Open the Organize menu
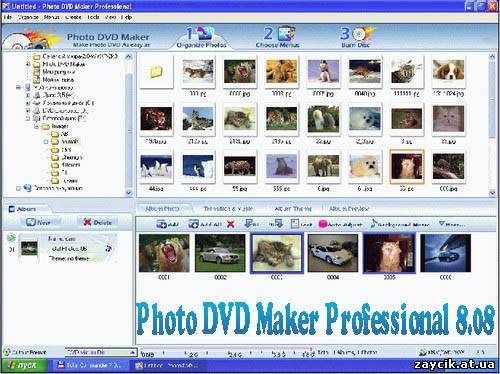This screenshot has height=374, width=500. (x=28, y=17)
